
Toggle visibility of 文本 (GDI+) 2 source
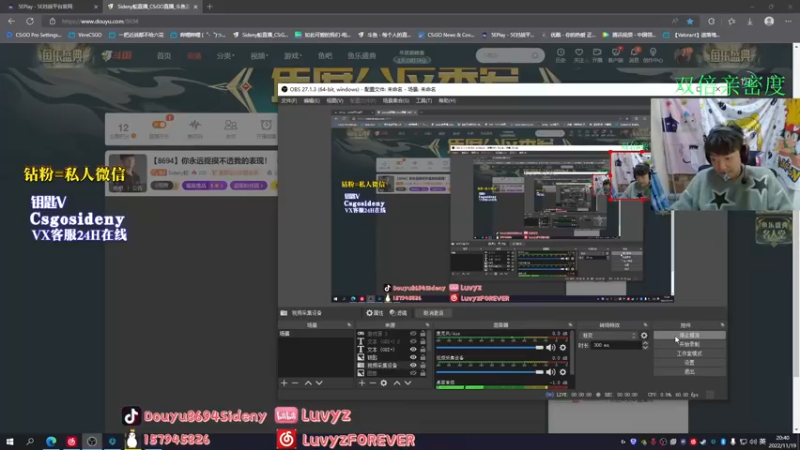pos(413,341)
